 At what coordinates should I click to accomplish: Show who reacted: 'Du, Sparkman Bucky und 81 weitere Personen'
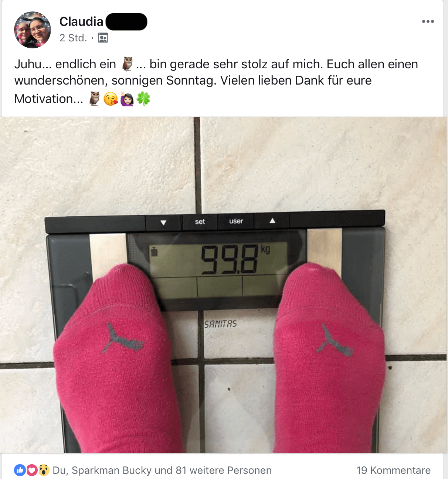tap(162, 470)
